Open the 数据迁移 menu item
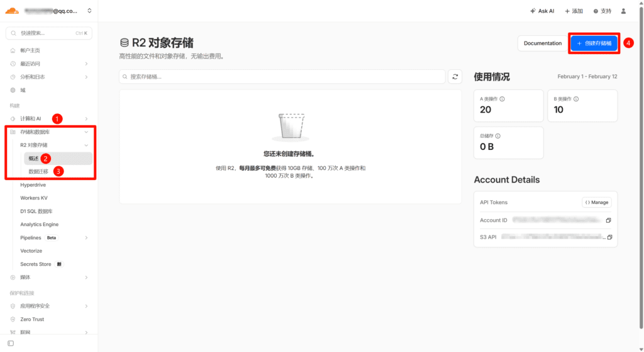This screenshot has height=352, width=644. click(x=37, y=171)
